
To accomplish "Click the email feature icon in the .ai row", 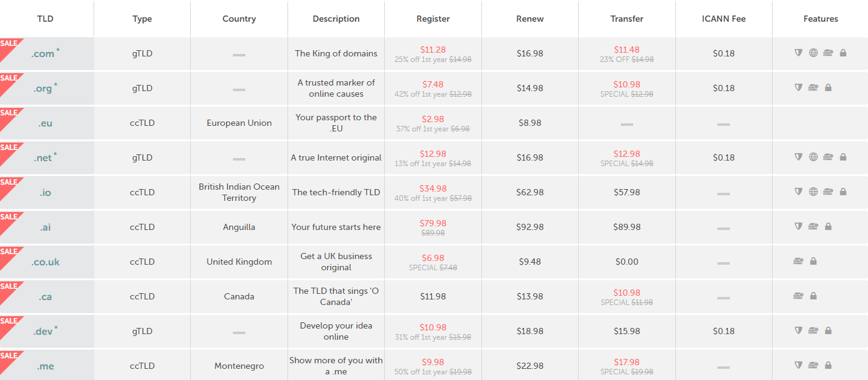I will click(x=812, y=226).
